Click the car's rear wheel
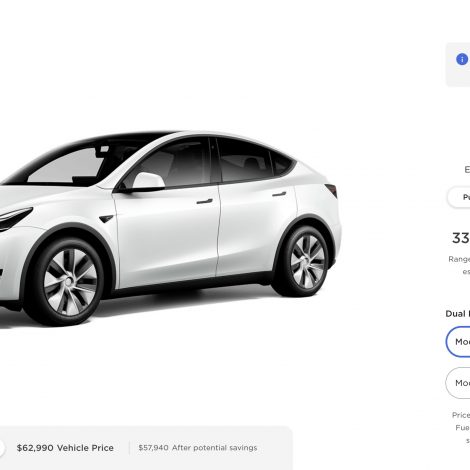This screenshot has width=470, height=470. (305, 262)
